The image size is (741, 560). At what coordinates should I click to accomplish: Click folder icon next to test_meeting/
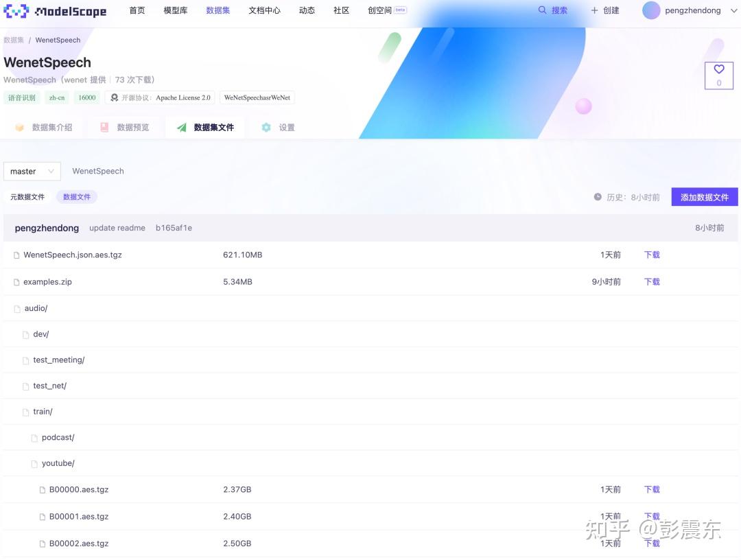point(25,360)
